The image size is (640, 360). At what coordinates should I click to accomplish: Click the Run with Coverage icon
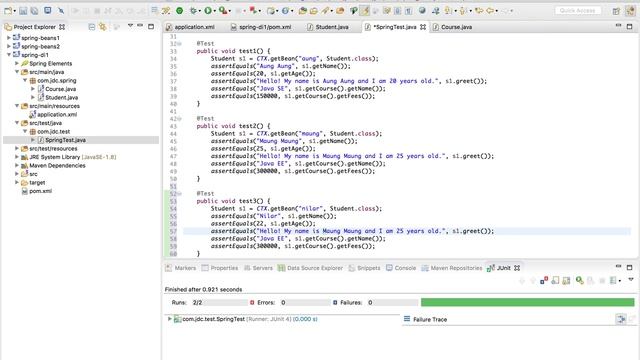(222, 11)
